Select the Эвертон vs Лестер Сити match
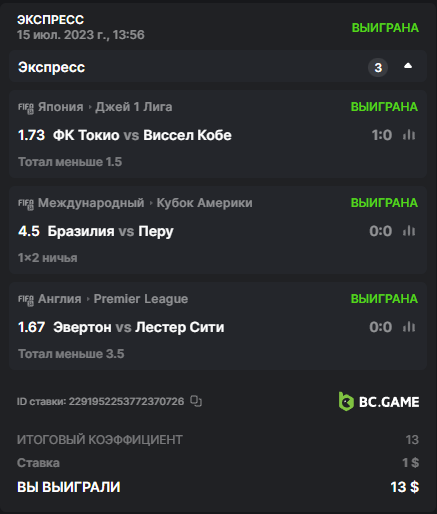This screenshot has height=514, width=437. click(x=139, y=327)
